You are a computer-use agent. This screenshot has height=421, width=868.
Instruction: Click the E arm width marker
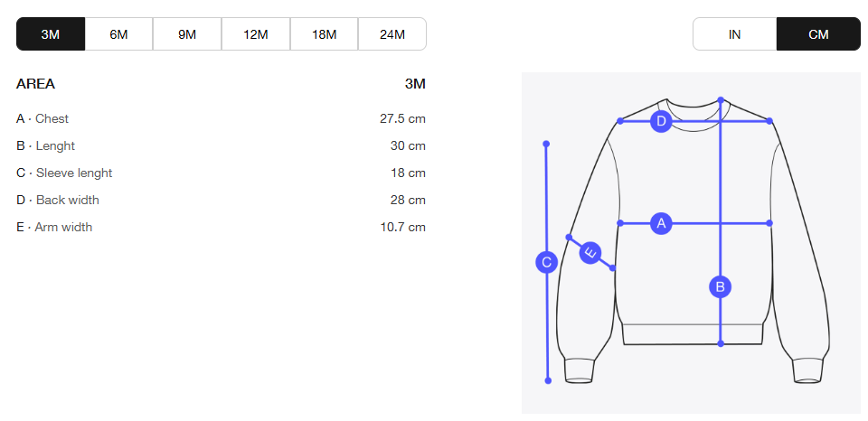590,253
